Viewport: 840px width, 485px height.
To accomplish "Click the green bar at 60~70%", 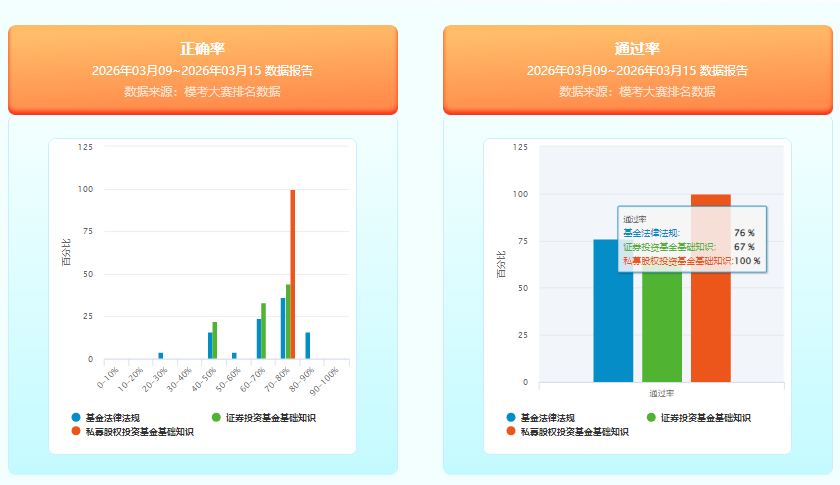I will tap(264, 332).
